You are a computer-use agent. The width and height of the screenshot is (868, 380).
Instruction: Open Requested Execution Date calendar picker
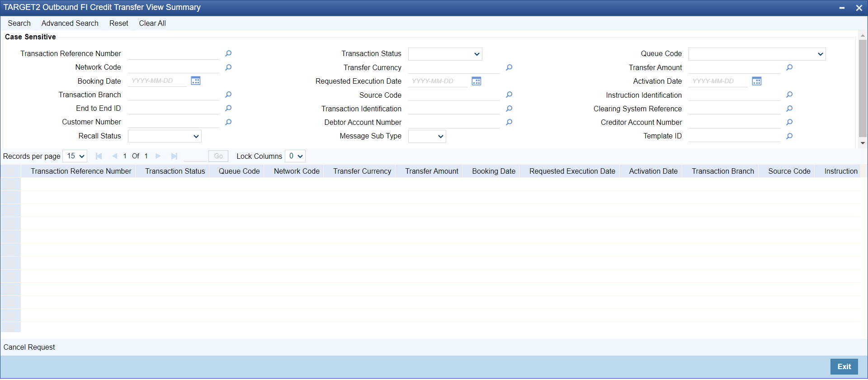tap(476, 81)
